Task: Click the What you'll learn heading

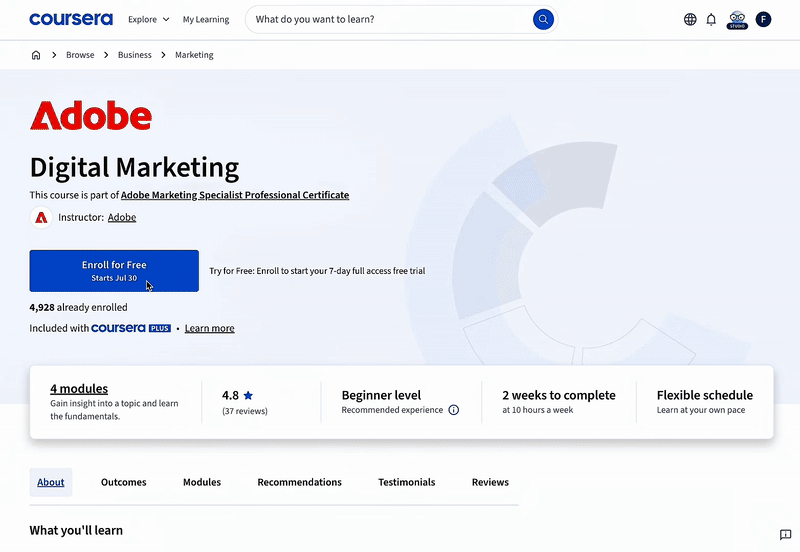Action: click(x=76, y=531)
